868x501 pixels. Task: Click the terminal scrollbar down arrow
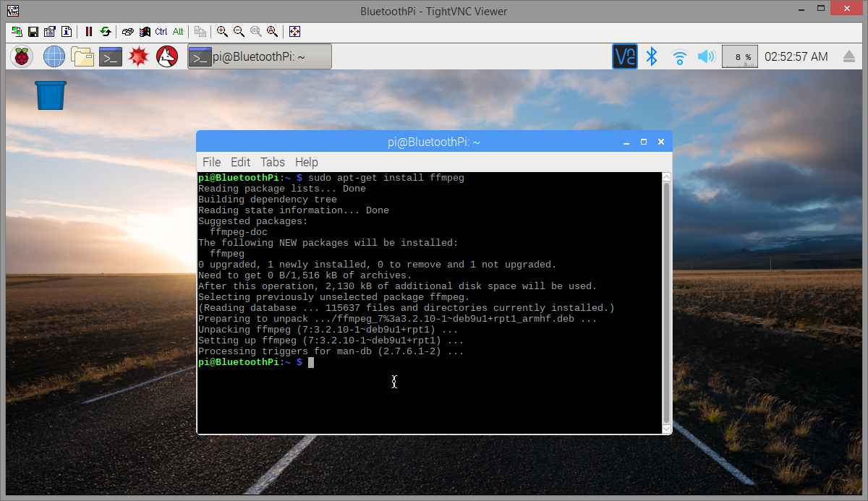pyautogui.click(x=667, y=429)
